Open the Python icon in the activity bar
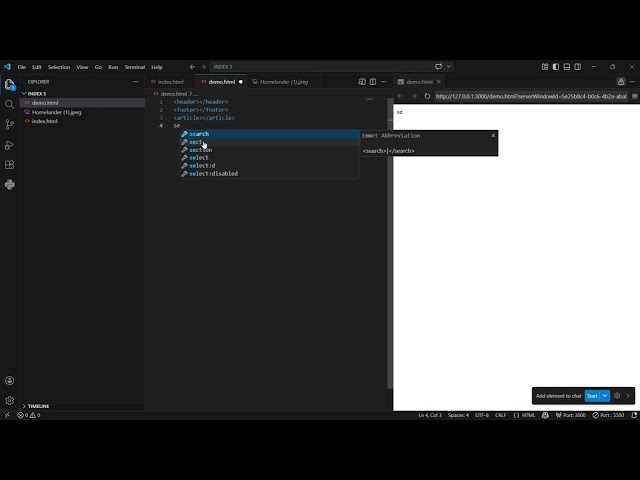This screenshot has width=640, height=480. (9, 184)
